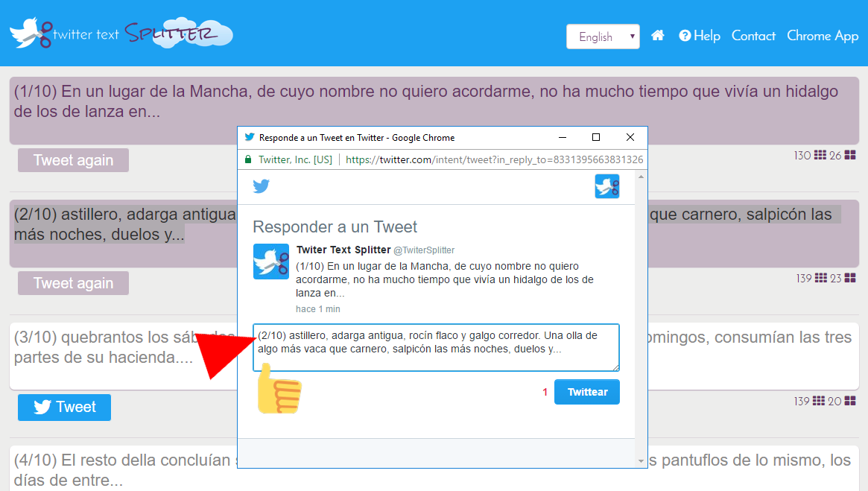868x491 pixels.
Task: Click scrollbar down arrow in popup
Action: click(641, 461)
